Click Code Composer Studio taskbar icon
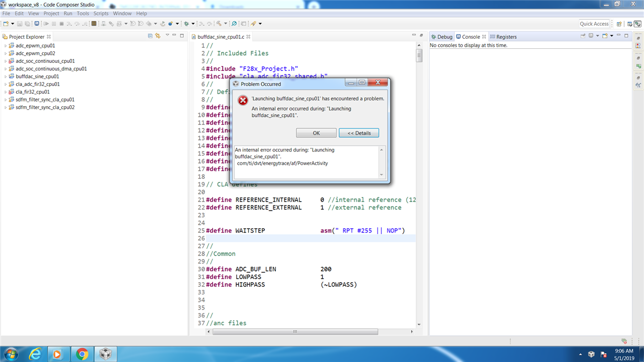The height and width of the screenshot is (362, 644). [106, 354]
